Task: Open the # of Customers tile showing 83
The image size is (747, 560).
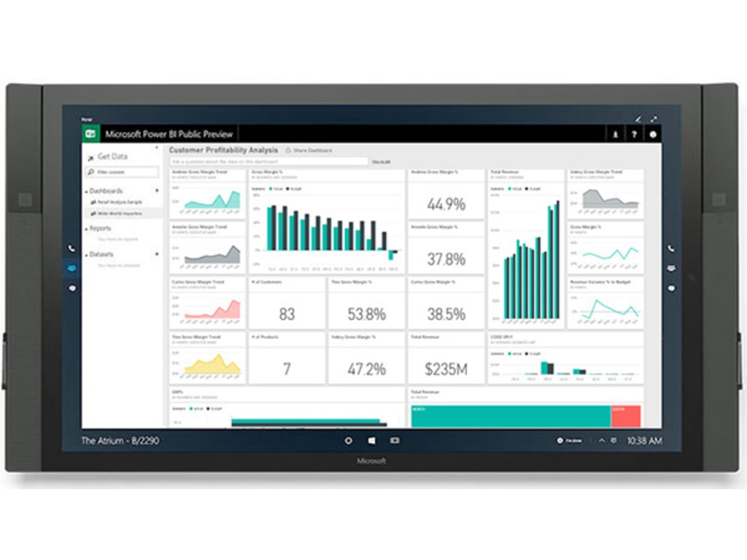Action: point(287,303)
